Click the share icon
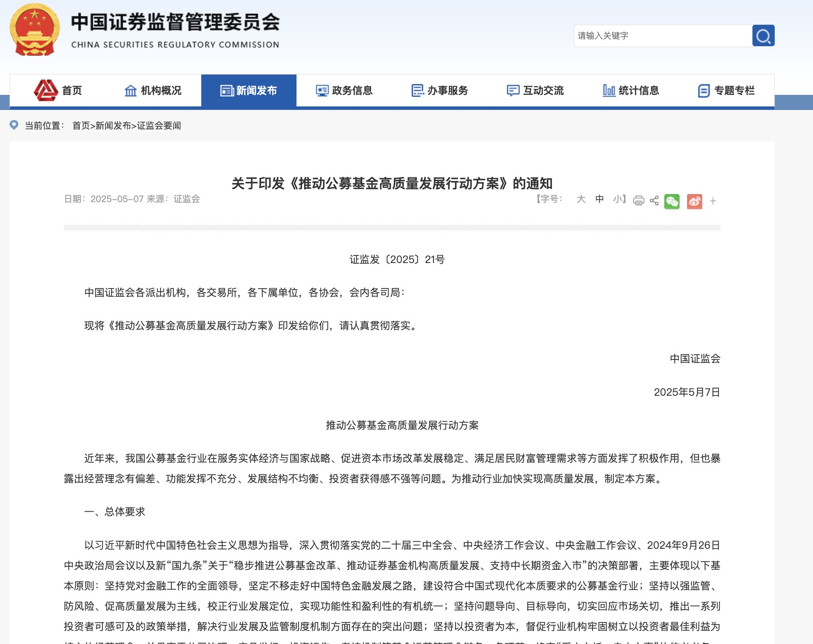813x644 pixels. click(654, 200)
